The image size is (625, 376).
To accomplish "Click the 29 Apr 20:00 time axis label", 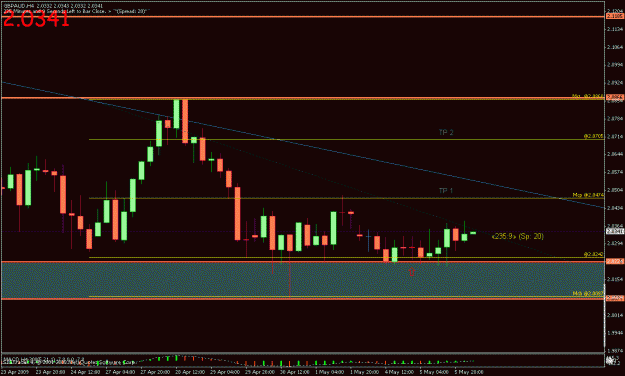I will (260, 372).
